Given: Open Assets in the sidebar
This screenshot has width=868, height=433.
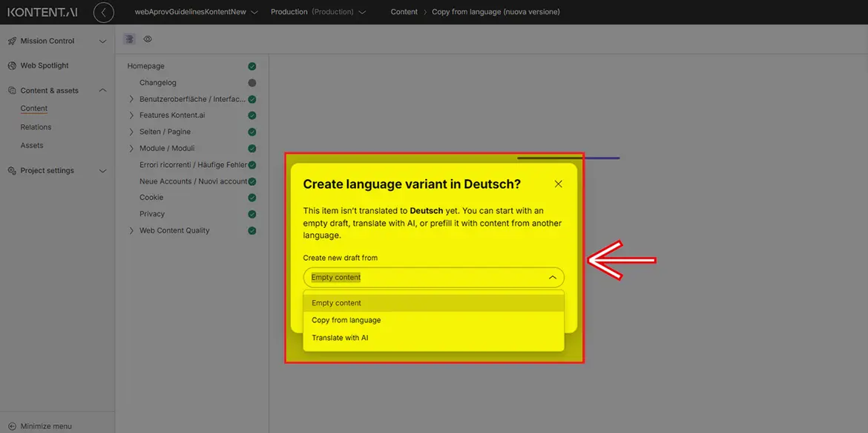Looking at the screenshot, I should click(32, 146).
